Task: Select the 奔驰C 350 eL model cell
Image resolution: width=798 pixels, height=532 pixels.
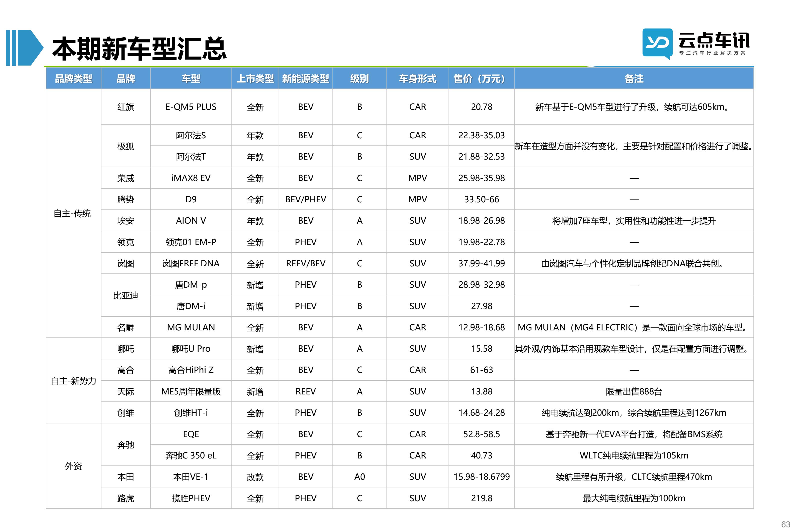Action: 191,455
